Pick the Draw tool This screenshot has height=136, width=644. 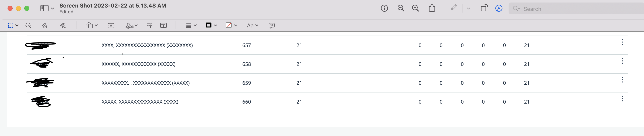pos(63,25)
